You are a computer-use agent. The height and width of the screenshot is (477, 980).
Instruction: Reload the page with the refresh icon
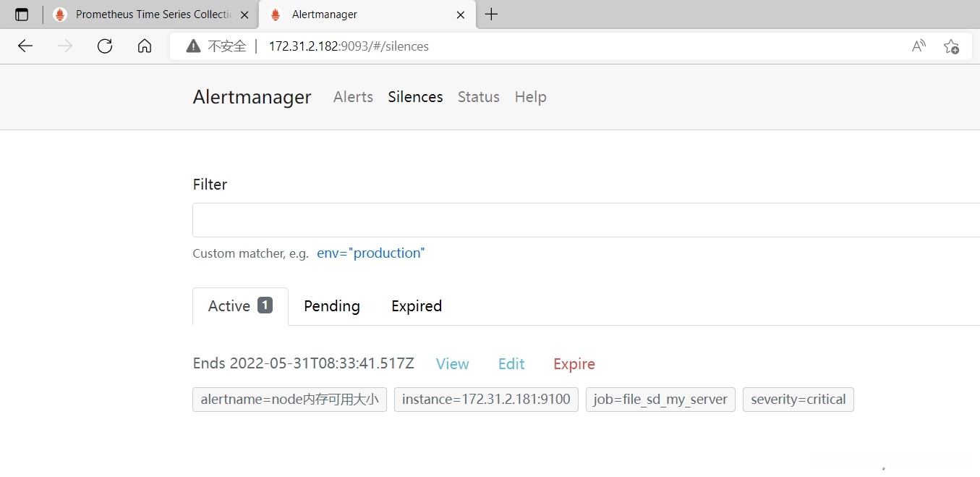tap(105, 46)
